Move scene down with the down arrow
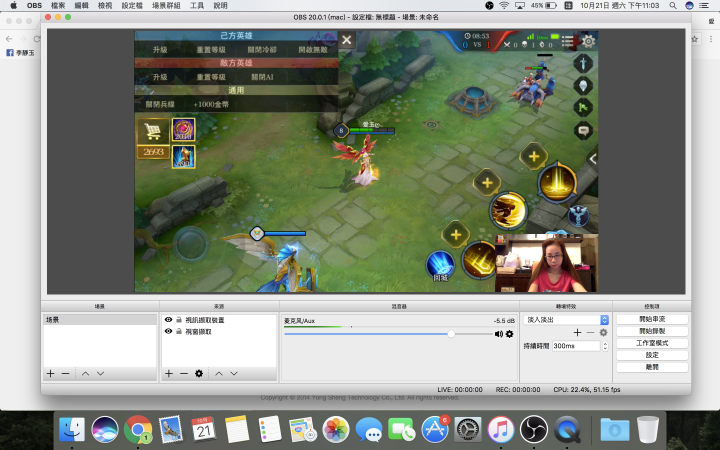Image resolution: width=720 pixels, height=450 pixels. point(100,374)
